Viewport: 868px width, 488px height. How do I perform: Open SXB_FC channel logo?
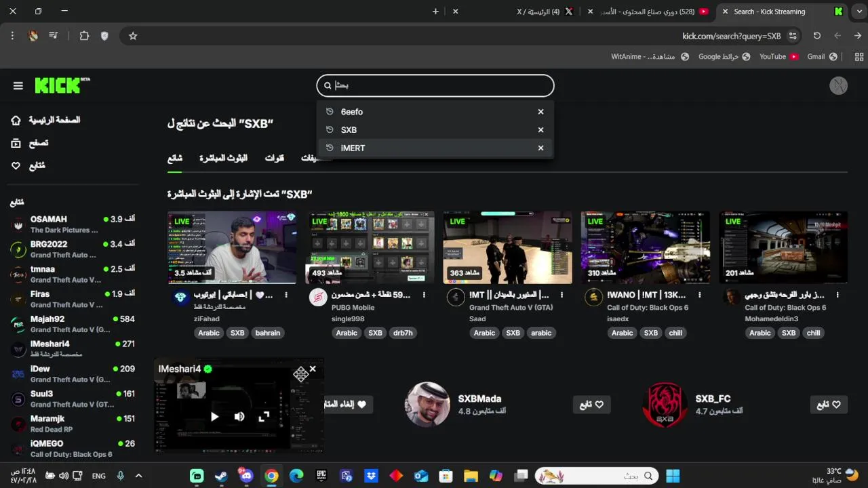[665, 405]
